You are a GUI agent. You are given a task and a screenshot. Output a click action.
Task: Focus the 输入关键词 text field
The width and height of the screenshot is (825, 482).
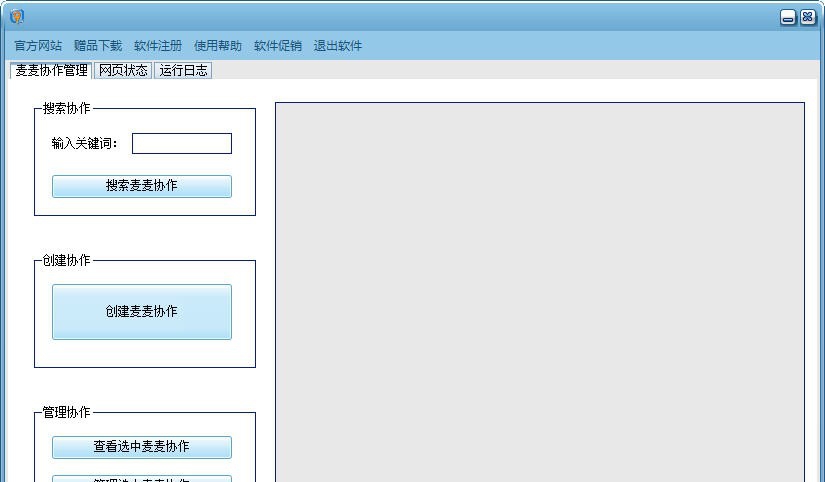(182, 144)
